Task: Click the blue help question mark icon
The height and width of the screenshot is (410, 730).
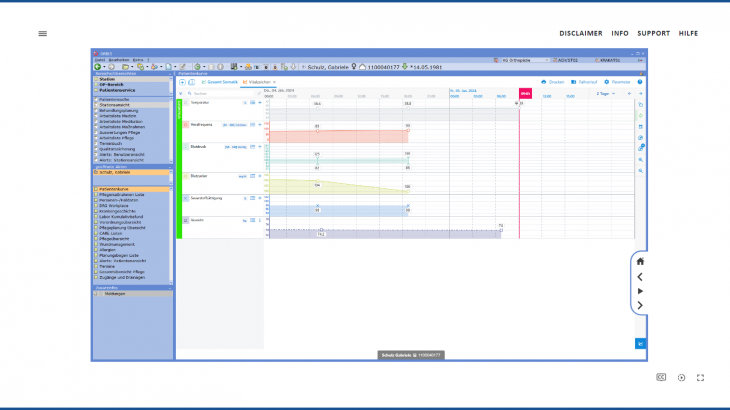Action: [x=640, y=82]
